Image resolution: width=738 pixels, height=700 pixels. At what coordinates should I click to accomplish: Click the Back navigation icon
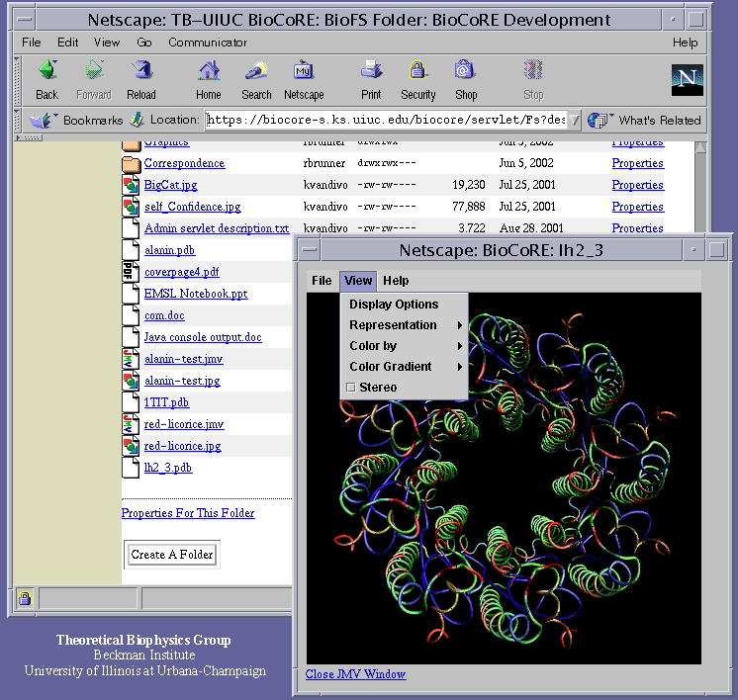coord(46,71)
